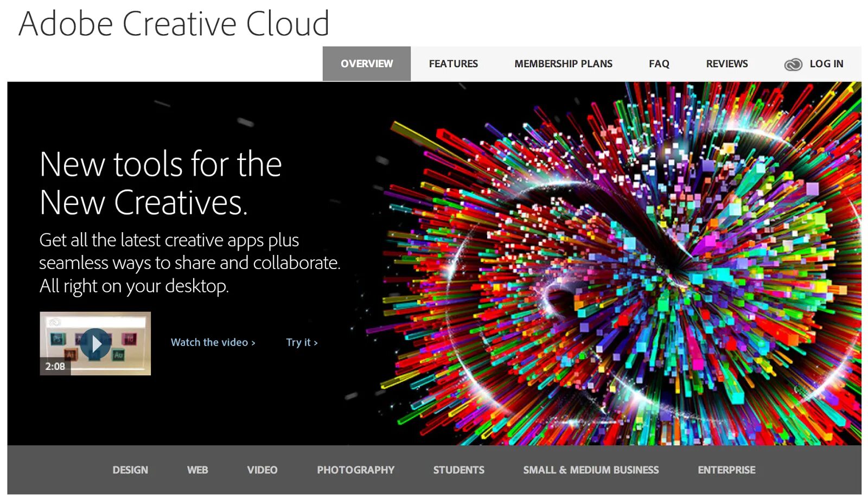This screenshot has width=868, height=499.
Task: View the Reviews tab
Action: click(726, 63)
